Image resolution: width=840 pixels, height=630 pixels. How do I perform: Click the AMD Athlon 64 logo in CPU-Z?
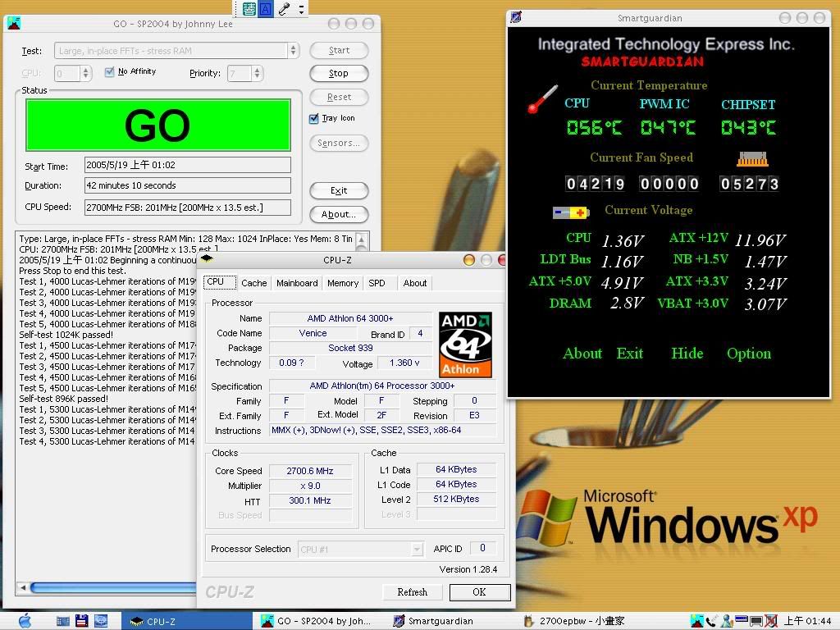click(466, 345)
